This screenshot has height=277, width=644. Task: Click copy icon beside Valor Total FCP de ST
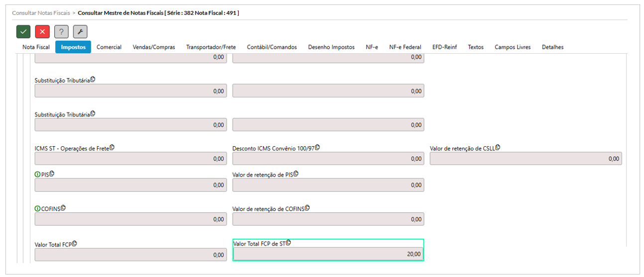click(x=288, y=243)
